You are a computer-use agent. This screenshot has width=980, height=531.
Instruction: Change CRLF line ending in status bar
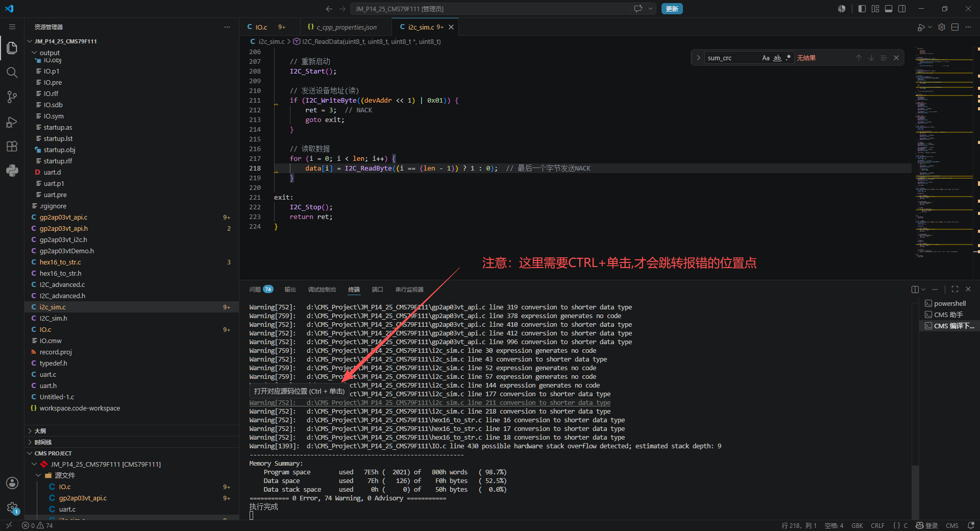click(877, 525)
